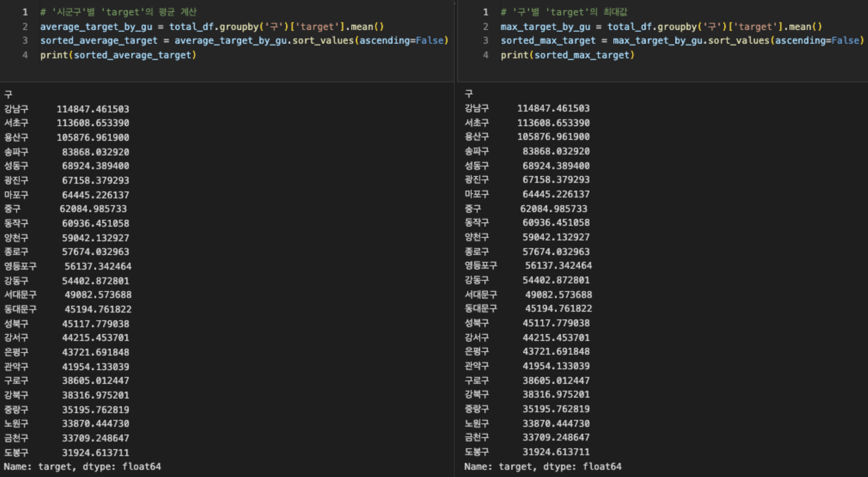The height and width of the screenshot is (477, 868).
Task: Click 관악구 row in right output
Action: click(527, 366)
